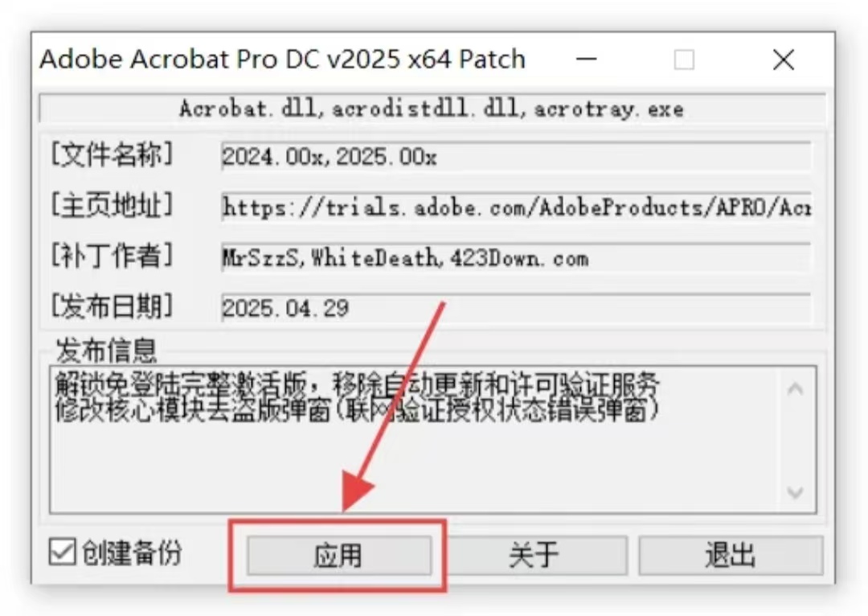The height and width of the screenshot is (616, 868).
Task: Click the Acrobat.dll target files header bar
Action: [x=432, y=109]
